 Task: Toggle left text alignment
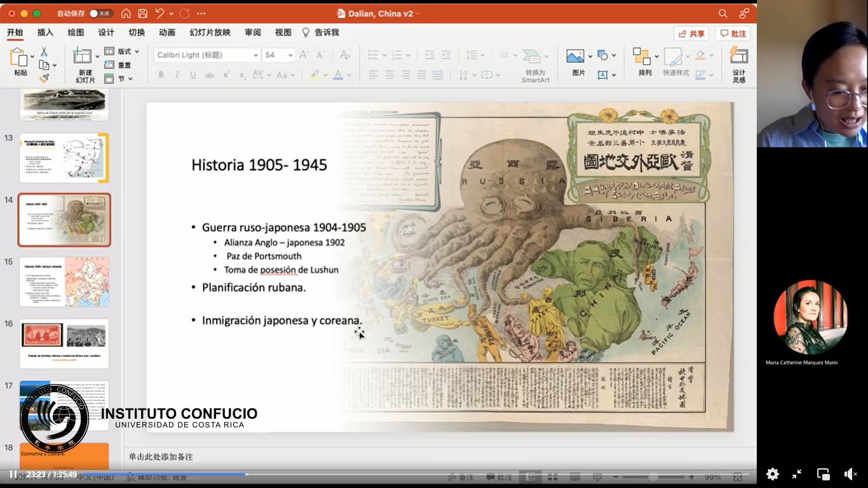373,75
